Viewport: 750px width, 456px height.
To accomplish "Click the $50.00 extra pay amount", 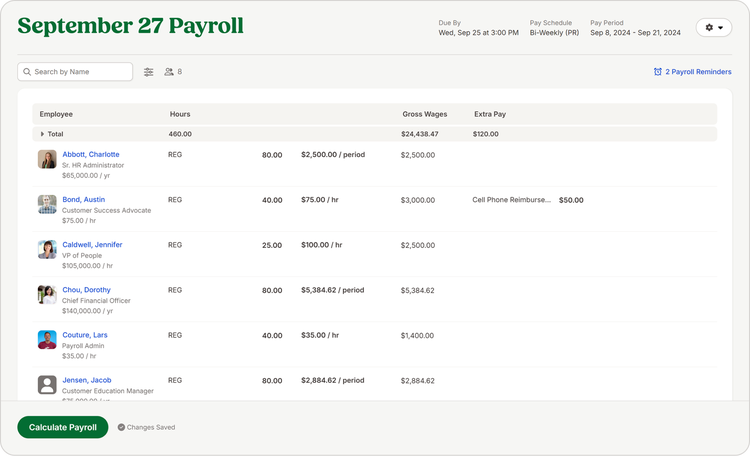I will [x=571, y=200].
